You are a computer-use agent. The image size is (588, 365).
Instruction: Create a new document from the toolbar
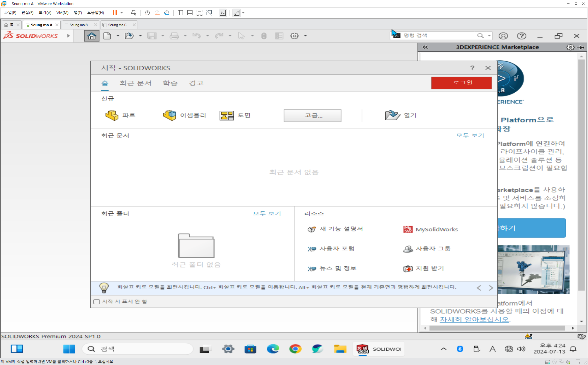point(107,36)
